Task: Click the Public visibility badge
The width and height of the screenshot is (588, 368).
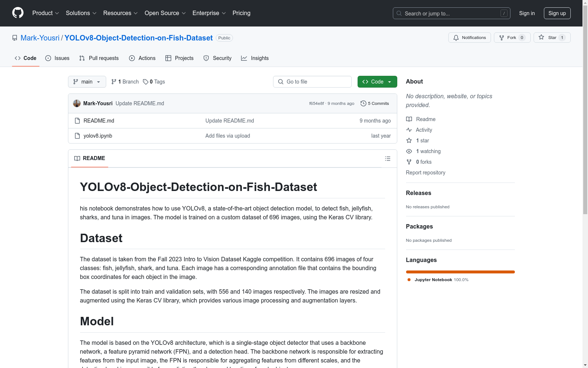Action: point(224,38)
